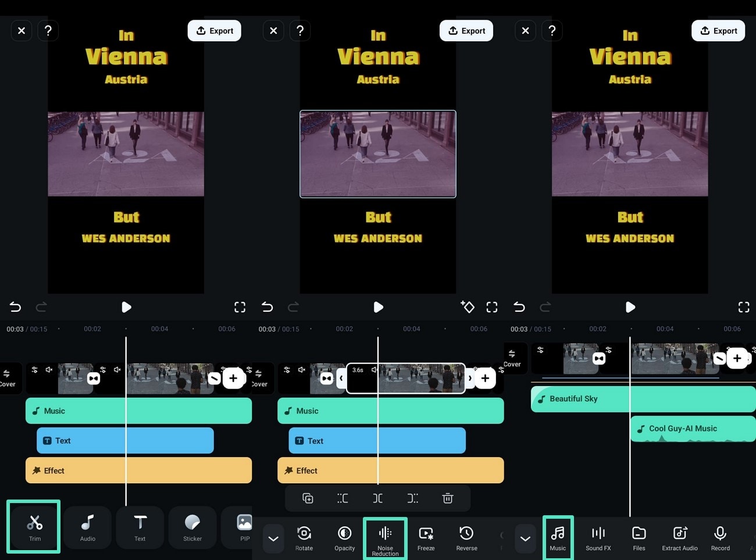Click the redo arrow in left screen
756x560 pixels.
click(x=41, y=307)
